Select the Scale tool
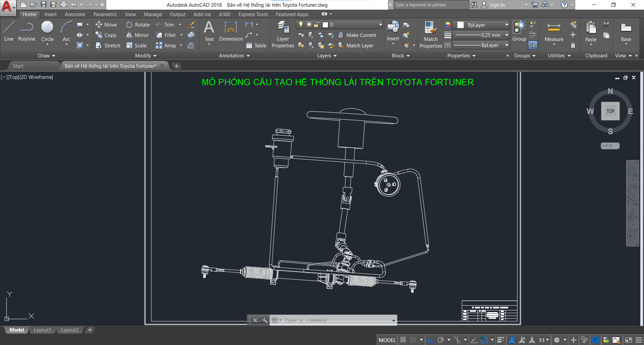 click(x=136, y=45)
